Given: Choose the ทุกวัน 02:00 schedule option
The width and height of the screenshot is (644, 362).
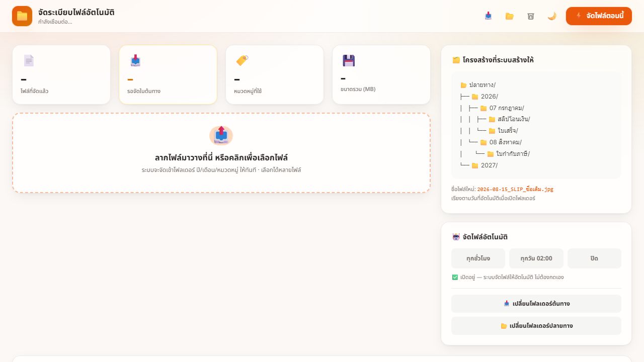Looking at the screenshot, I should (536, 258).
